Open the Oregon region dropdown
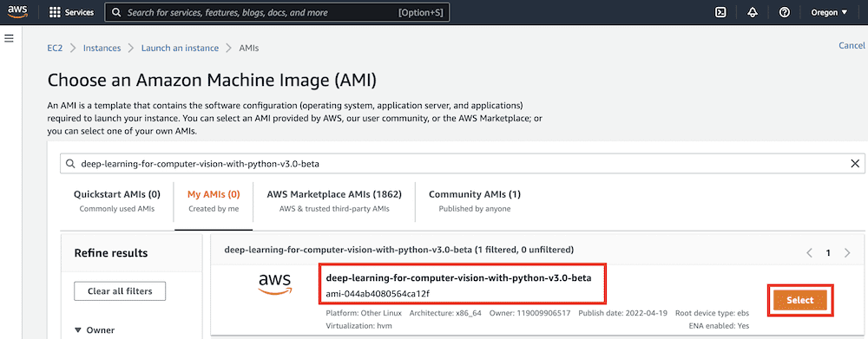The image size is (868, 339). coord(829,12)
